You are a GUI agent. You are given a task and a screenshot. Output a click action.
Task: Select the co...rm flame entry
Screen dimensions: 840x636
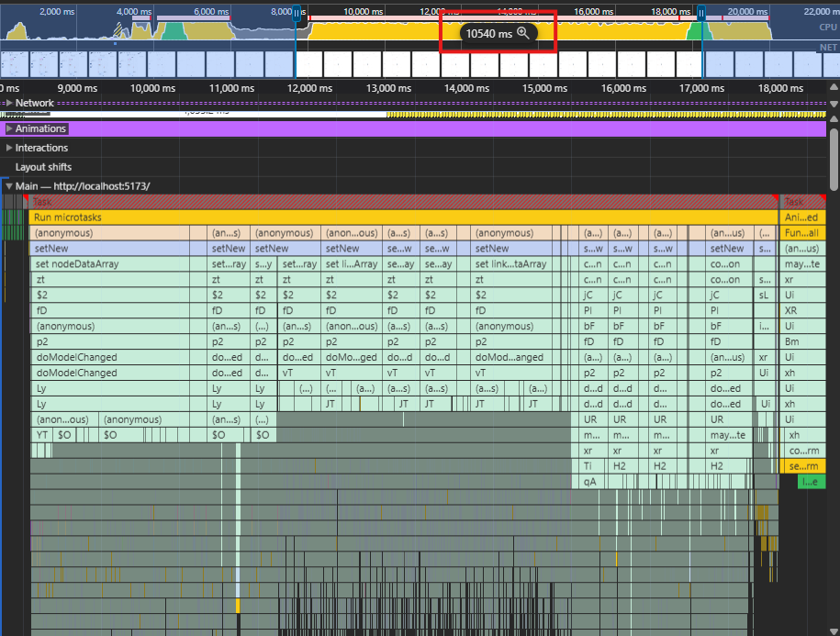[x=804, y=451]
